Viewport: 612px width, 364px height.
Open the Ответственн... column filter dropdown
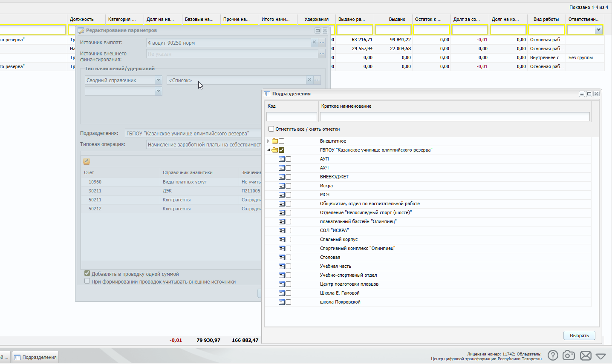click(x=598, y=30)
